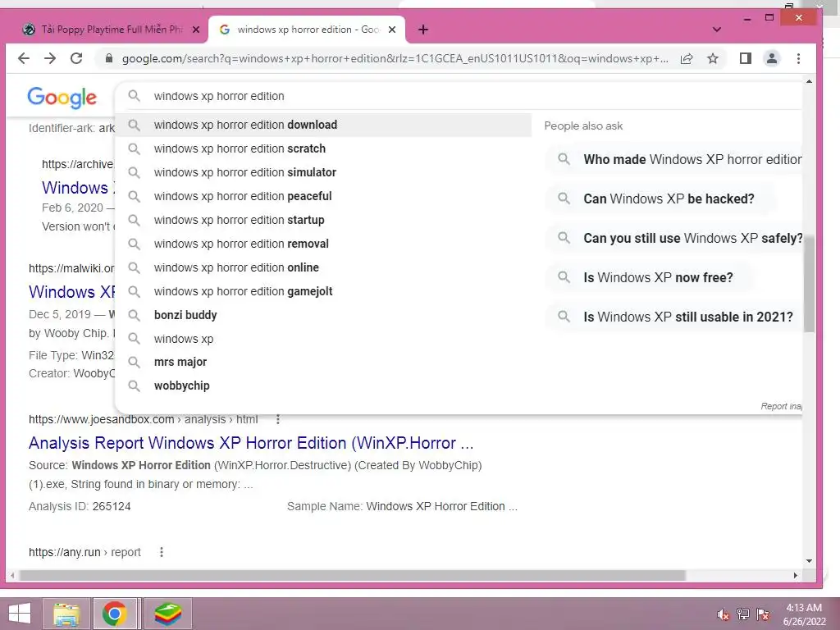Click the vertical scrollbar thumb
This screenshot has width=840, height=630.
click(809, 283)
